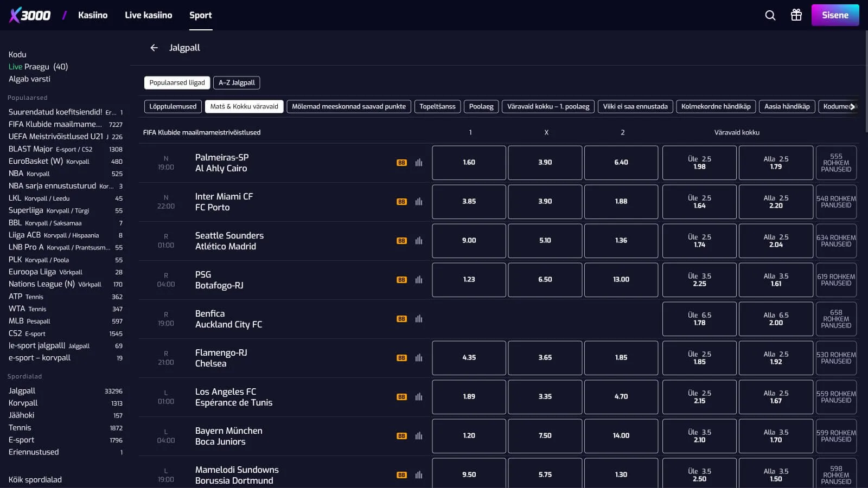Expand 658 rohkem panuseid for Benfica
This screenshot has width=868, height=488.
[836, 319]
